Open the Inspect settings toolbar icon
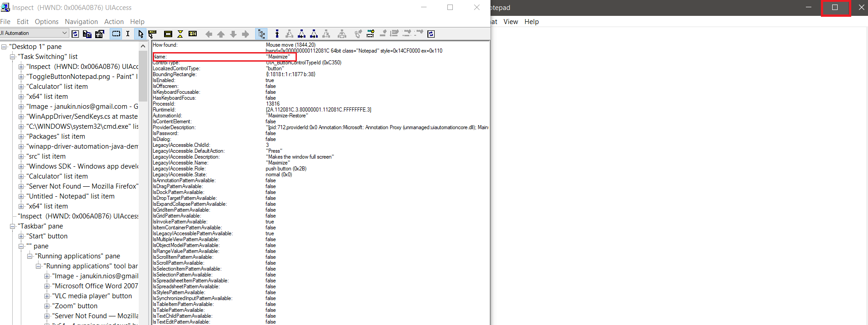 coord(100,34)
